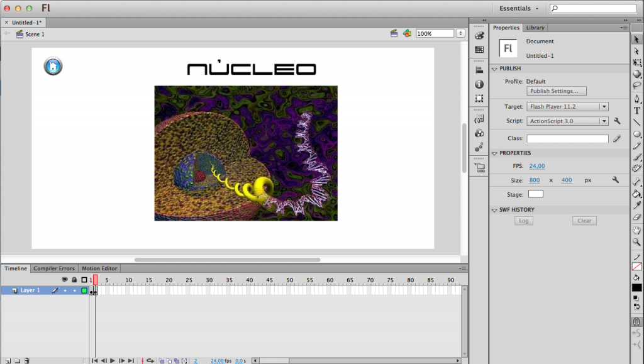Open the Components panel icon
Screen dimensions: 644x364
click(479, 133)
